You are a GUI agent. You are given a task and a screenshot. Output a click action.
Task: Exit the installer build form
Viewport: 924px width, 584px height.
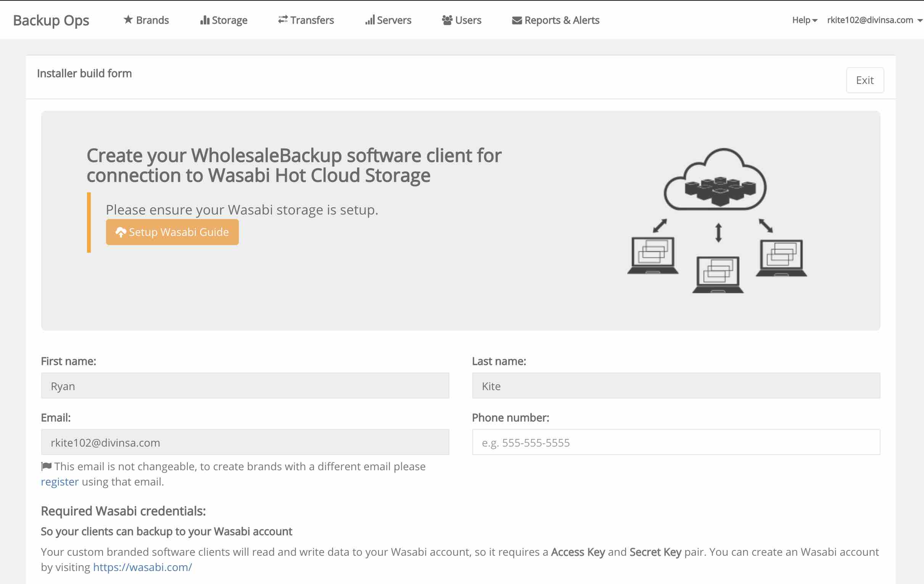tap(865, 80)
